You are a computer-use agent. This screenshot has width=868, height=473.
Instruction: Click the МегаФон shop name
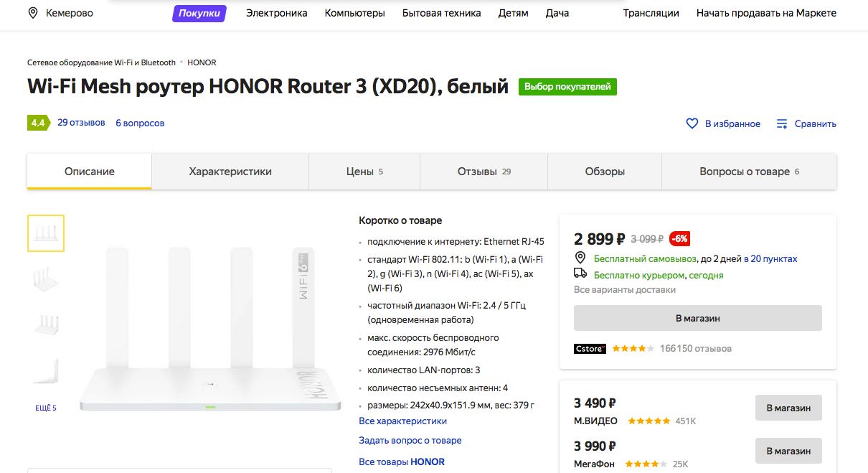(594, 464)
